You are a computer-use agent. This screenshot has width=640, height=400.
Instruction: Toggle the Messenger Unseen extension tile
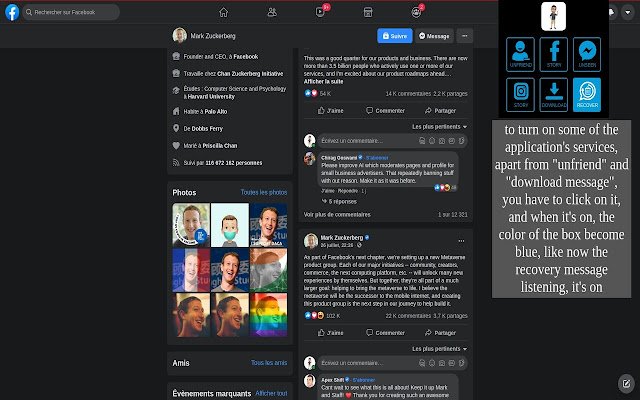(x=587, y=54)
